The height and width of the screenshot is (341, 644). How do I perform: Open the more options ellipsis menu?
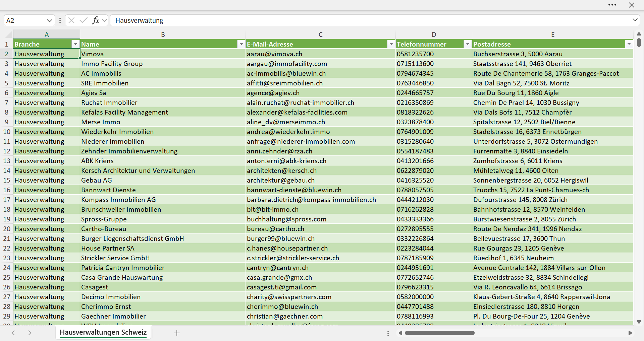coord(612,5)
